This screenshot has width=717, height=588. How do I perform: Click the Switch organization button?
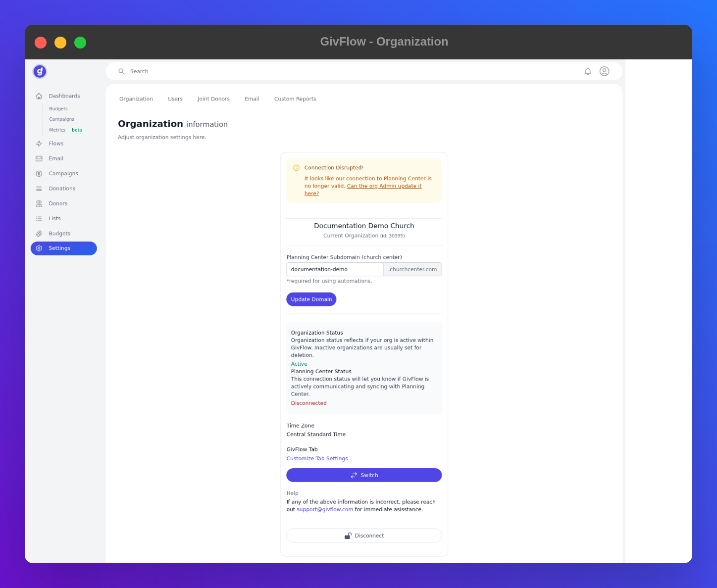[364, 475]
